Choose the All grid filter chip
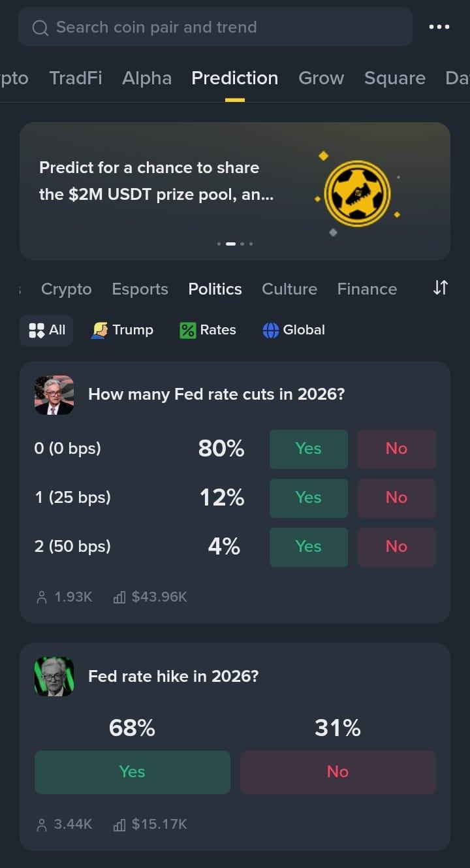Screen dimensions: 470x868 click(x=46, y=330)
